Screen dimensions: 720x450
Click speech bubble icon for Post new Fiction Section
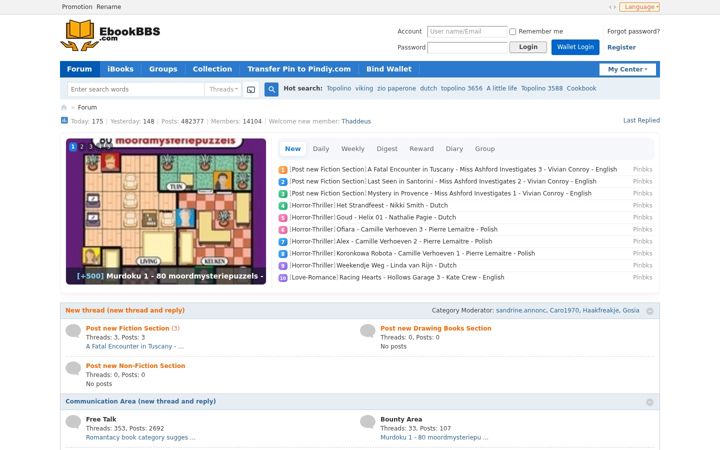[x=73, y=330]
